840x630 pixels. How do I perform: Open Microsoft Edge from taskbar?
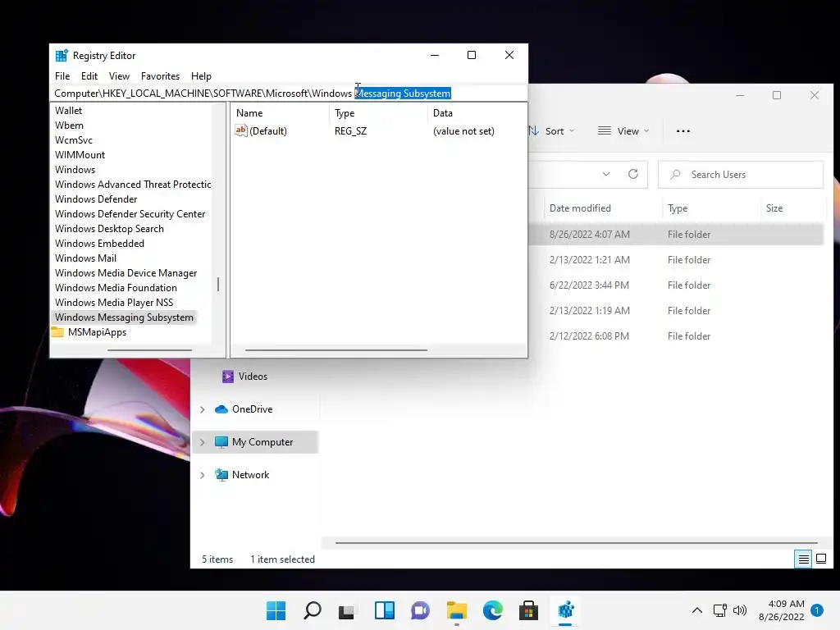[492, 610]
